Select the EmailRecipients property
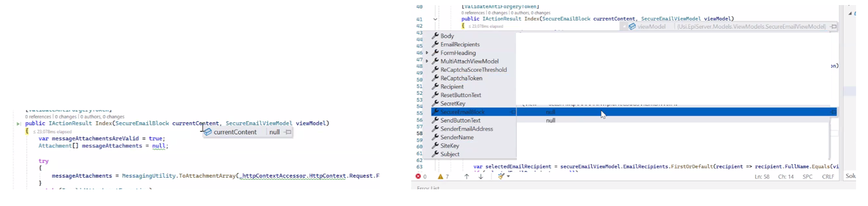This screenshot has height=206, width=868. 460,44
